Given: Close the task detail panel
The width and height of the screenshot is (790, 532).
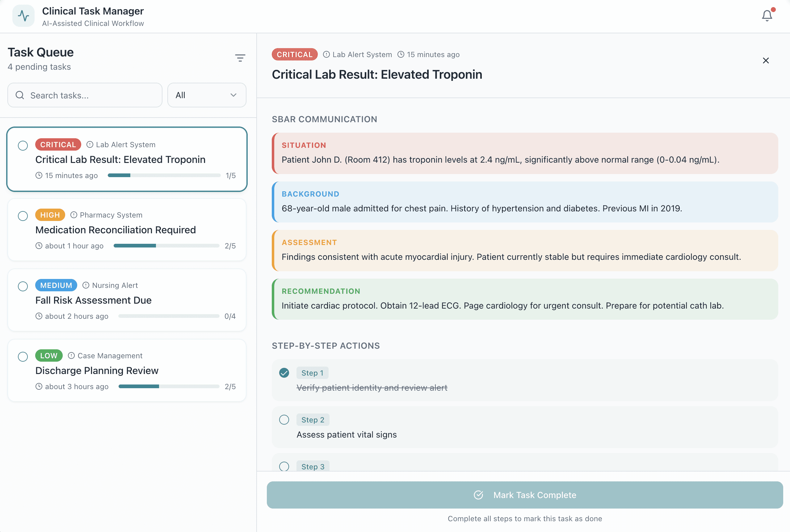Looking at the screenshot, I should (x=766, y=61).
